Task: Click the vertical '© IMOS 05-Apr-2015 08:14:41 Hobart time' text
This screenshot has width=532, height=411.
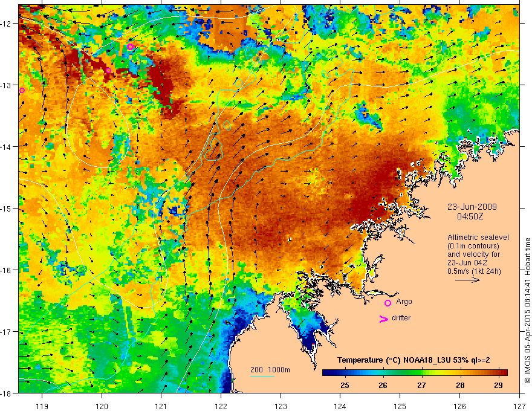Action: pos(527,311)
